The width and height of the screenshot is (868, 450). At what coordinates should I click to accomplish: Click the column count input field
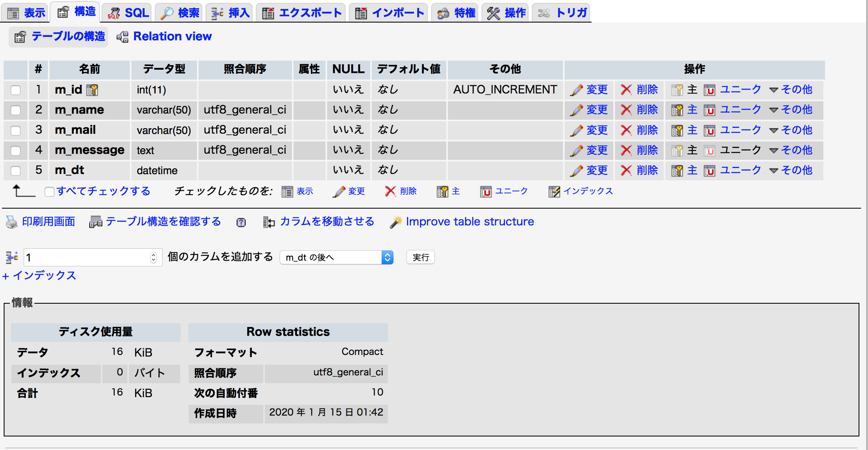[x=82, y=257]
